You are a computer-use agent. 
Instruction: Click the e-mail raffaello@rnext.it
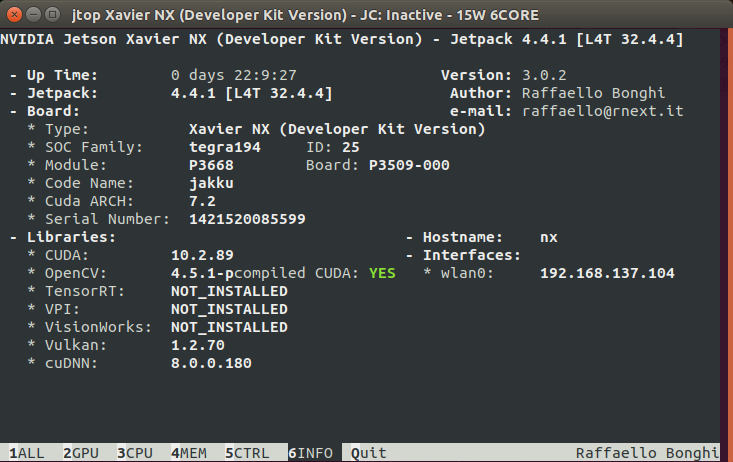603,111
